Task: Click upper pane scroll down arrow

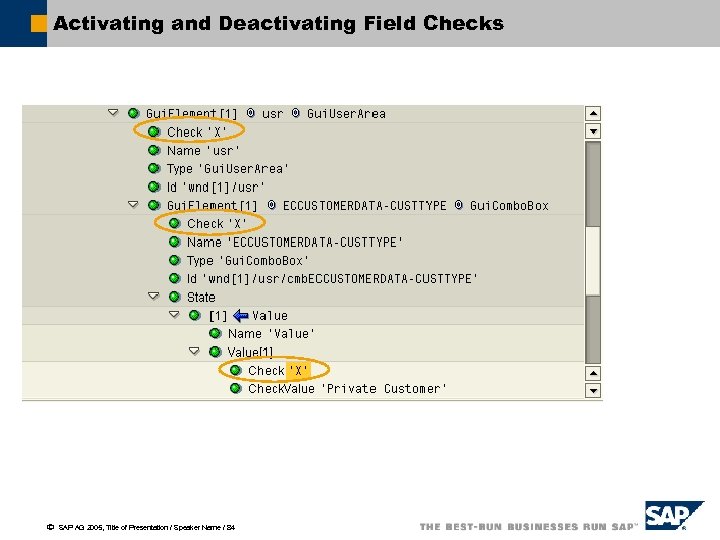Action: tap(593, 131)
